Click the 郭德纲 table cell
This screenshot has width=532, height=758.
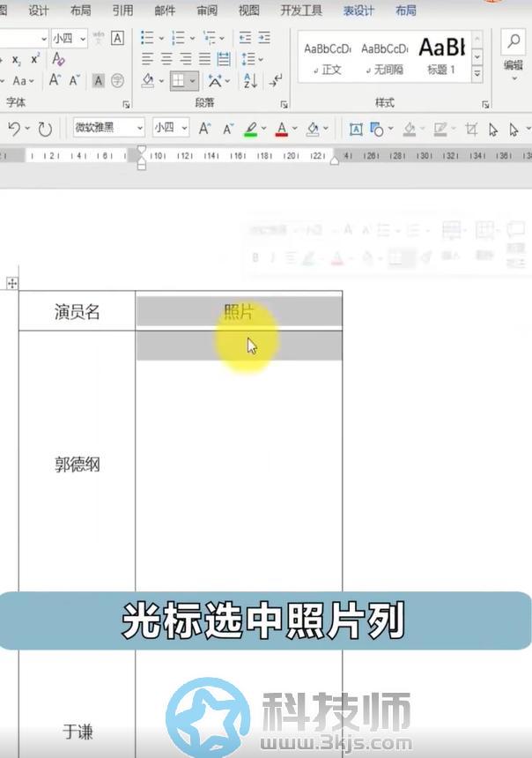[77, 465]
